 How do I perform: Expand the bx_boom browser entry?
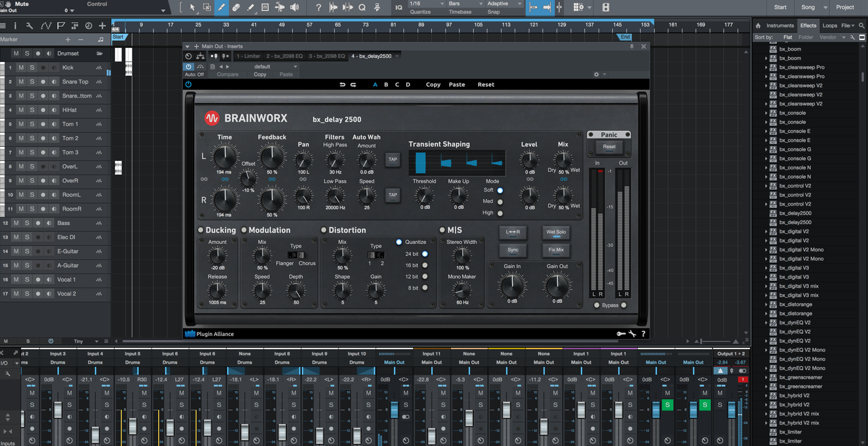[x=766, y=58]
